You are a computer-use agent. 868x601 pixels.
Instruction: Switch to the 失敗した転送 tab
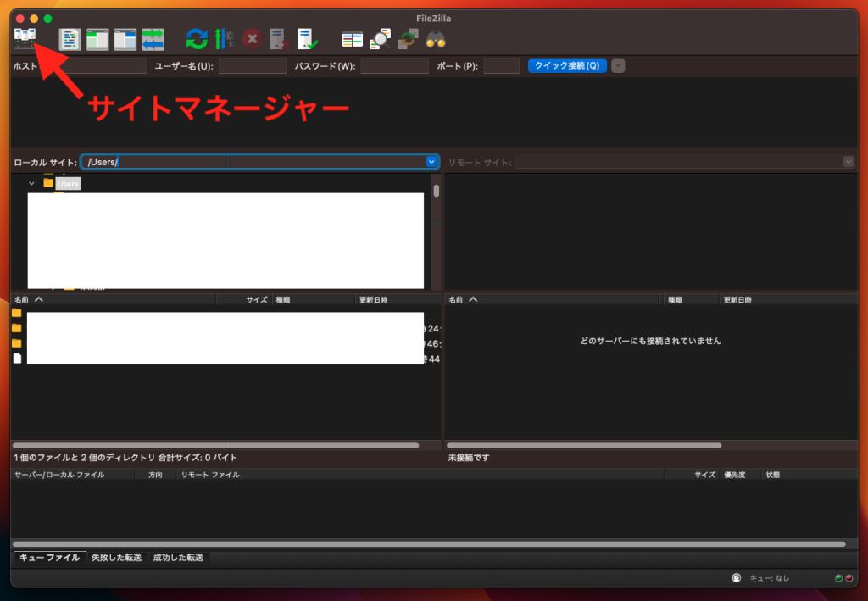pyautogui.click(x=117, y=558)
